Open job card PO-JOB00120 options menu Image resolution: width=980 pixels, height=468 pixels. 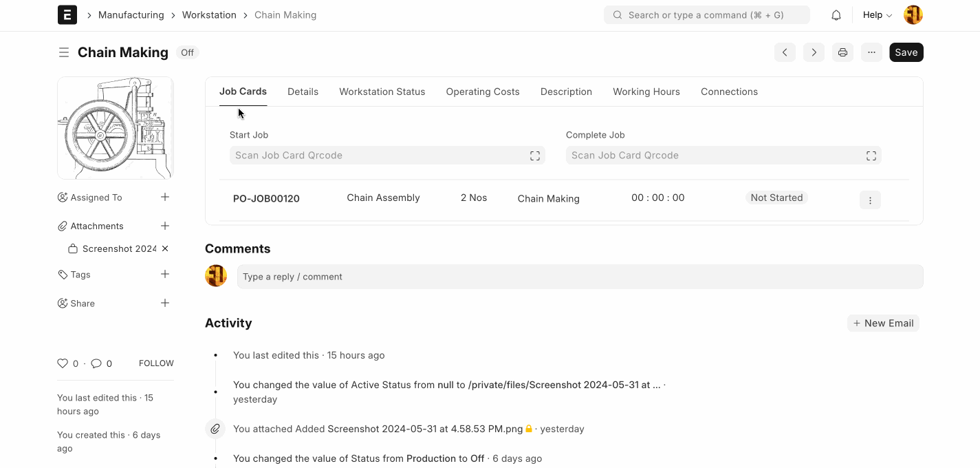(x=870, y=200)
